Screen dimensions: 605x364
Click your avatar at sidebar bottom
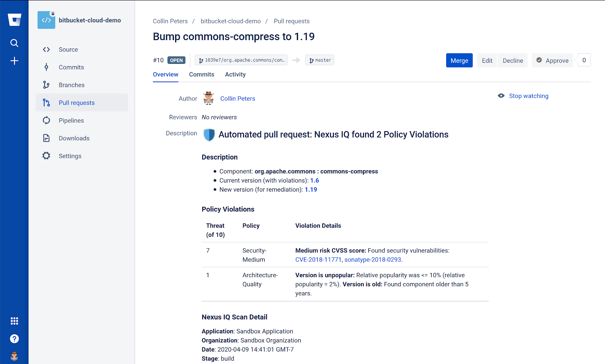(x=14, y=356)
